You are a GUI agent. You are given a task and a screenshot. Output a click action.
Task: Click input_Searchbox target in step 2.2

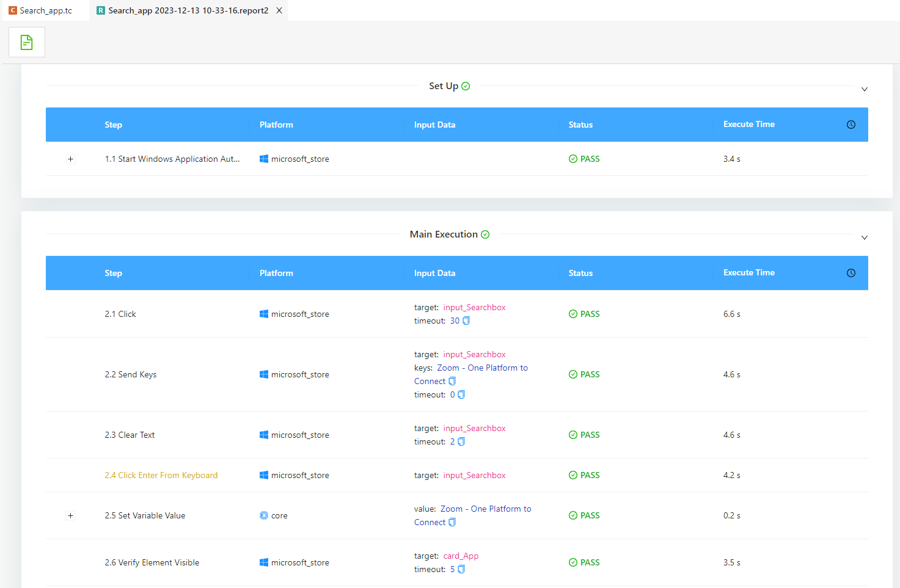click(x=475, y=354)
